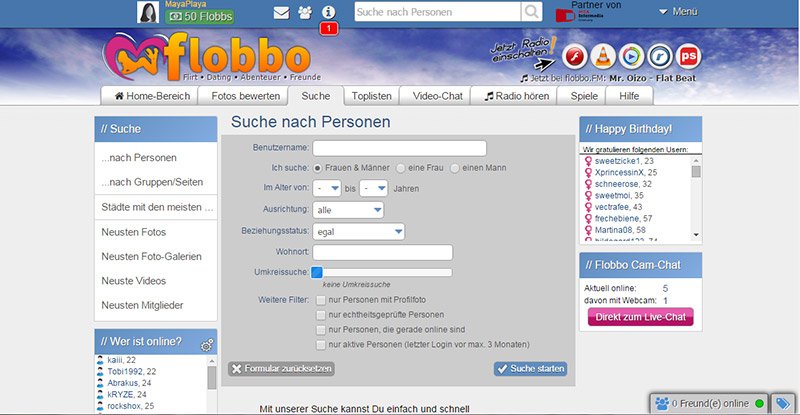Image resolution: width=800 pixels, height=415 pixels.
Task: Open the Beziehungsstatus dropdown
Action: [358, 232]
